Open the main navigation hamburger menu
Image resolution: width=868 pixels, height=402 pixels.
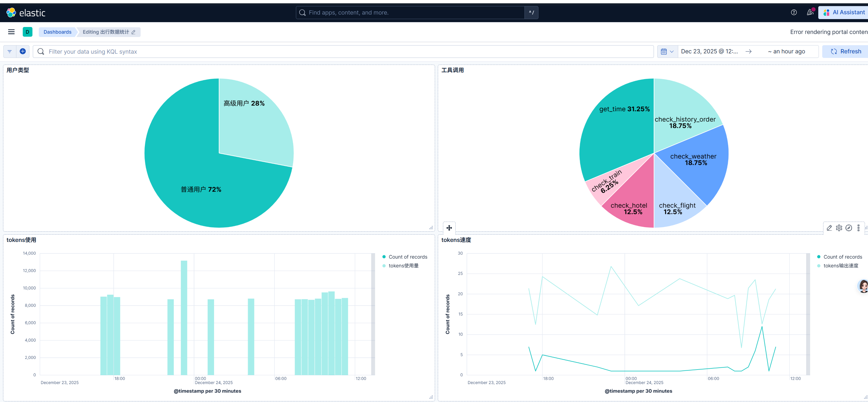coord(11,32)
